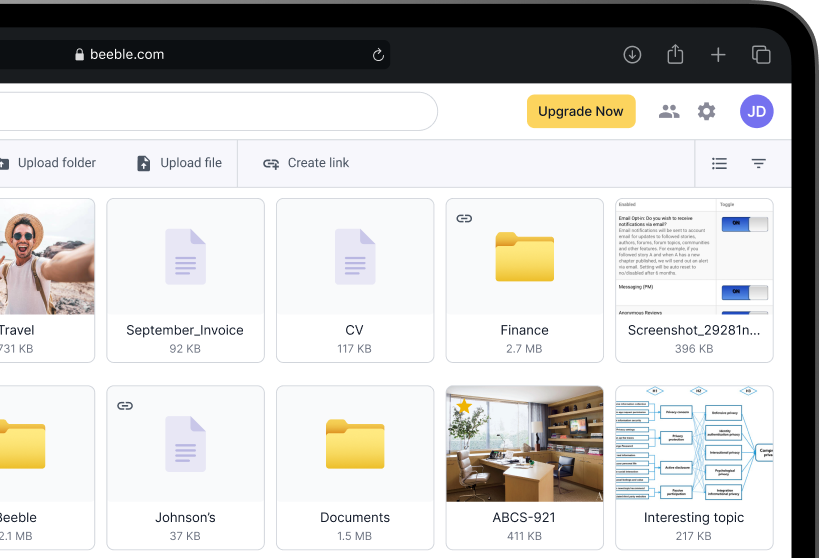Show all open tabs overview
The height and width of the screenshot is (558, 819).
pos(761,55)
